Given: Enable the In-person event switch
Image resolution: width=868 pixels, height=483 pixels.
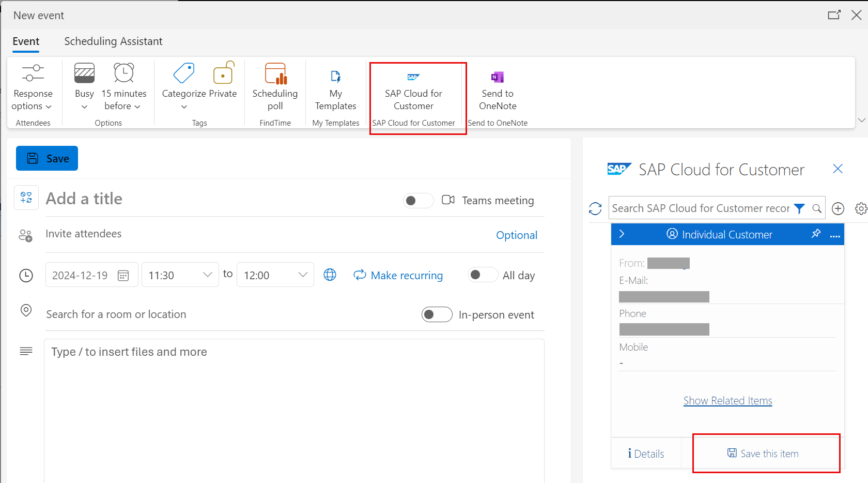Looking at the screenshot, I should click(437, 314).
